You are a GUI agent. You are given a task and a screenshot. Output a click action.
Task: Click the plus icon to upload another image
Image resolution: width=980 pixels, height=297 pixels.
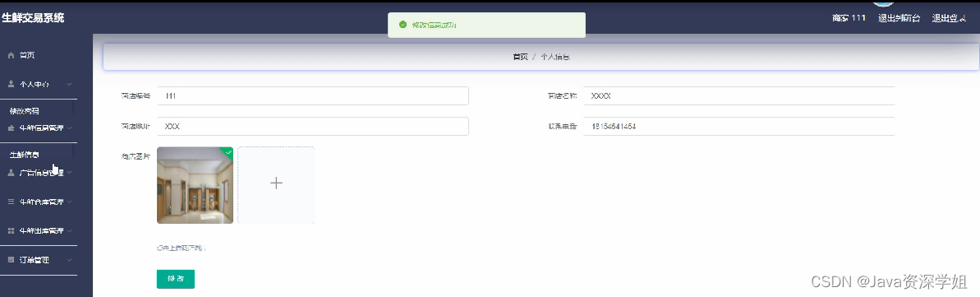[x=276, y=183]
